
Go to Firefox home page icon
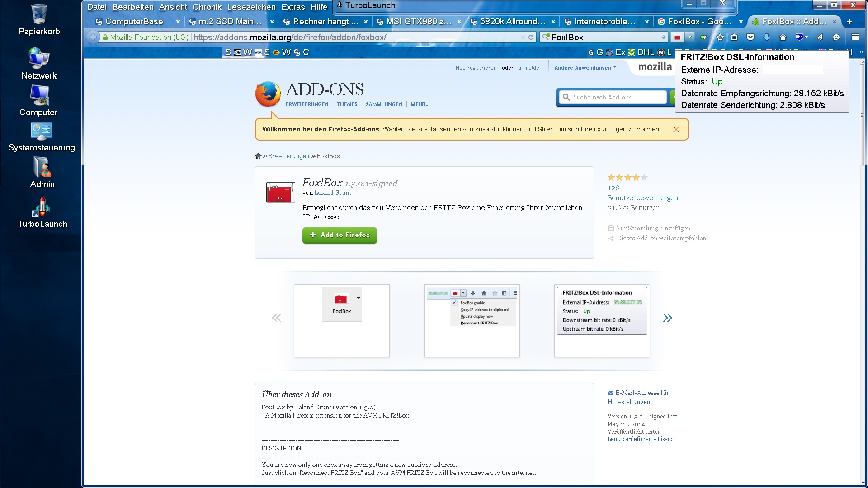coord(783,38)
